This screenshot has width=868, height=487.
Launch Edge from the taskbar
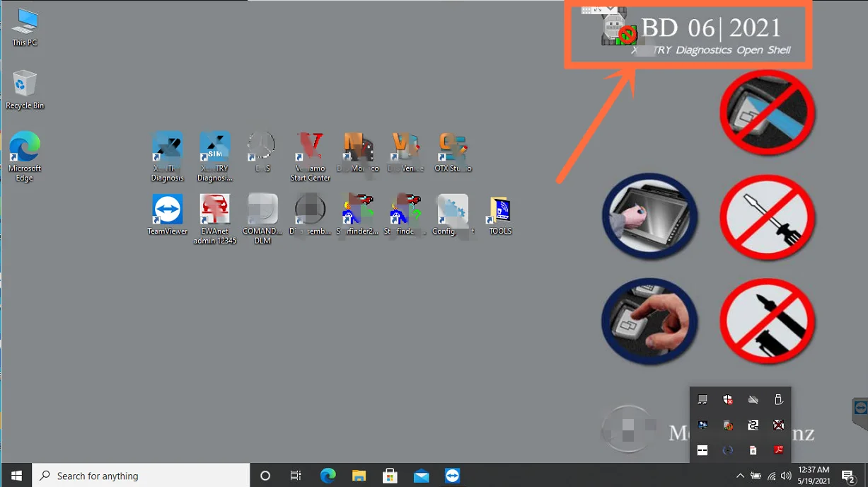pos(328,476)
